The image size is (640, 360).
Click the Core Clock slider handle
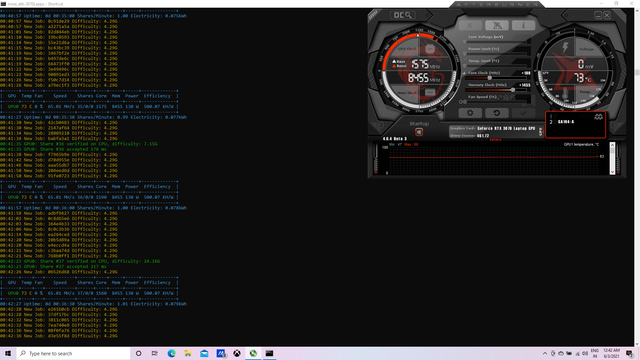(x=489, y=78)
